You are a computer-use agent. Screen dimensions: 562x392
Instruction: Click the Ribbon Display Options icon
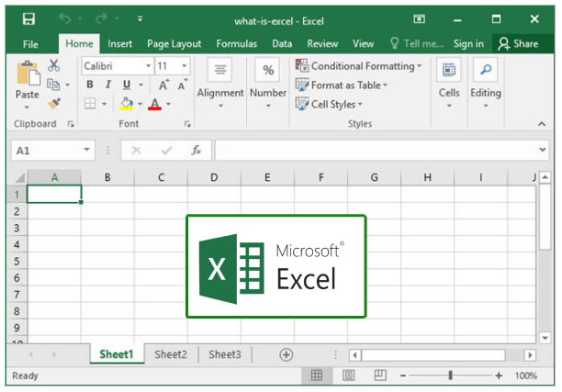pos(419,18)
